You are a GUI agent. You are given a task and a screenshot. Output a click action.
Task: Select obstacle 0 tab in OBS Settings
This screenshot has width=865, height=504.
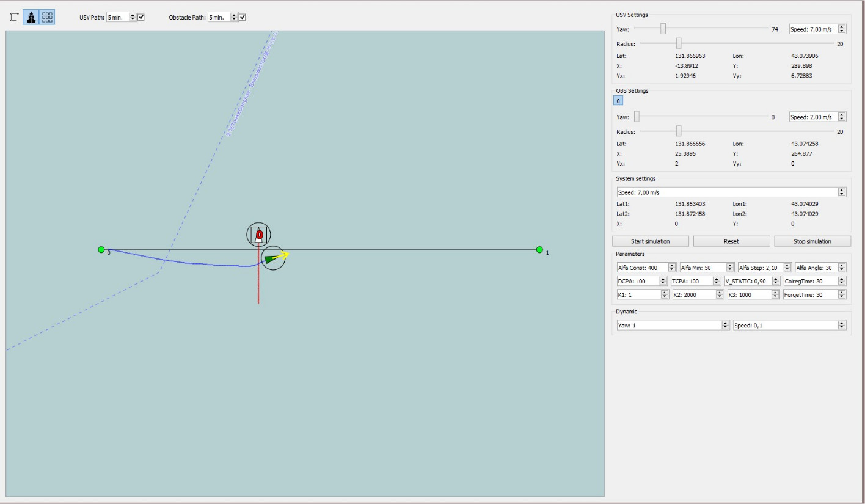click(618, 101)
